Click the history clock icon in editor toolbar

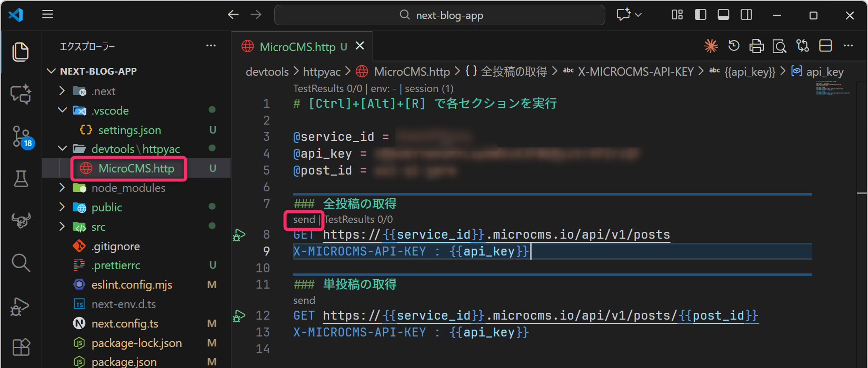tap(734, 46)
